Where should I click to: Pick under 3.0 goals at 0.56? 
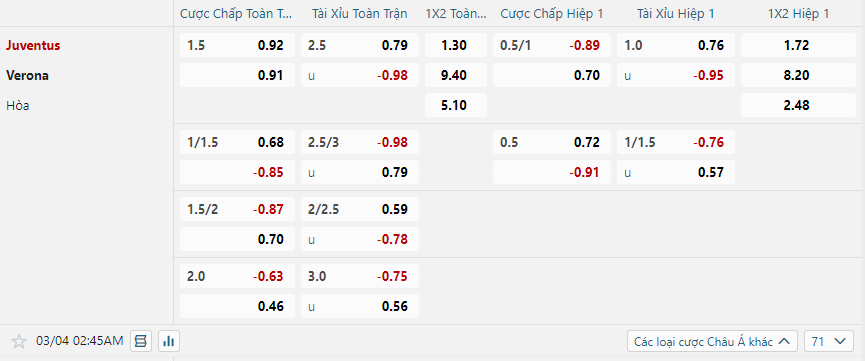pos(360,306)
